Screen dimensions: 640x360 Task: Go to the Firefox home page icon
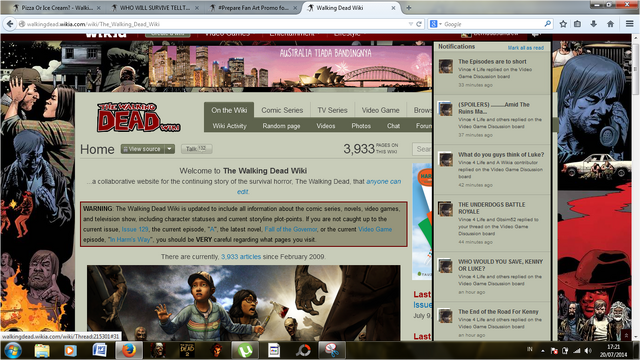click(x=610, y=24)
